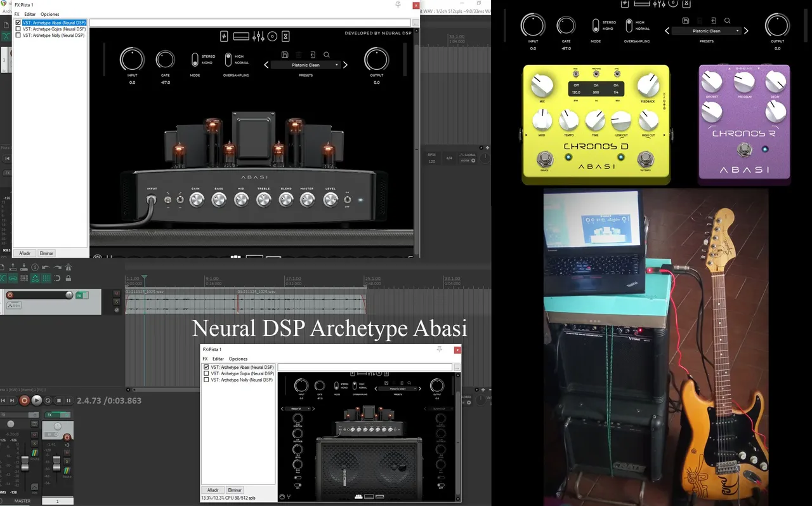812x506 pixels.
Task: Click Gain knob on Abasi amp
Action: click(197, 200)
